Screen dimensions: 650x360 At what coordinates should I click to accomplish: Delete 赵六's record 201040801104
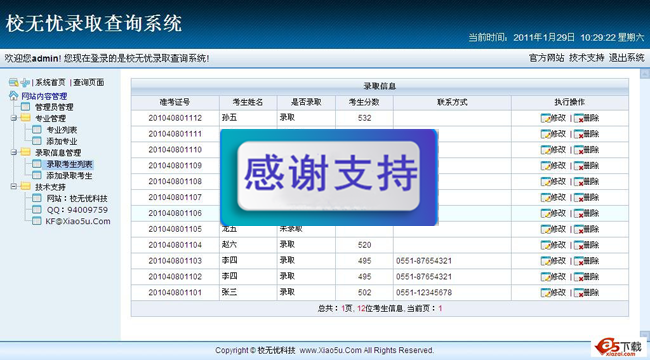coord(587,245)
